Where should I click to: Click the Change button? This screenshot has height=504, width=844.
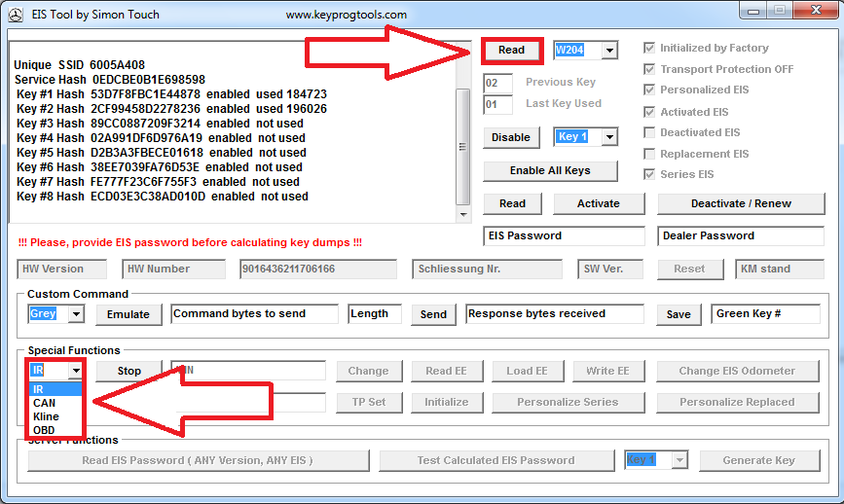coord(369,371)
